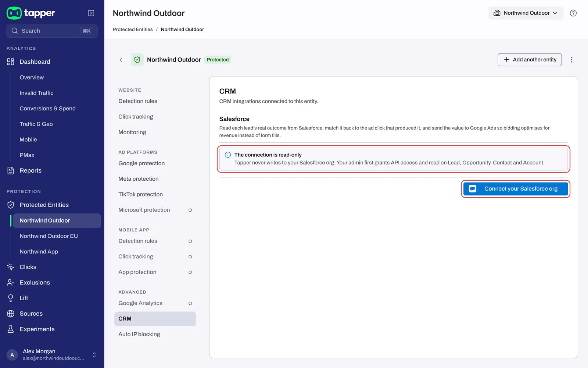Image resolution: width=588 pixels, height=368 pixels.
Task: Click the Sources globe icon
Action: click(11, 314)
